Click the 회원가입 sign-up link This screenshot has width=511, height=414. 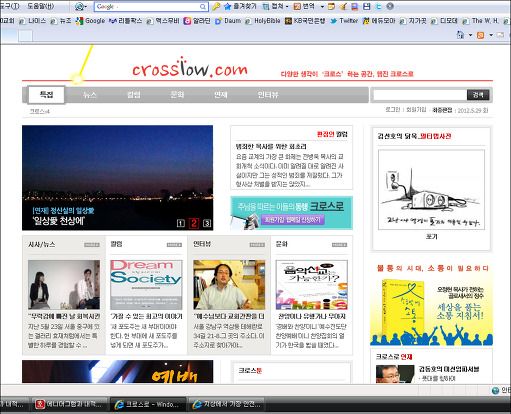pyautogui.click(x=416, y=110)
